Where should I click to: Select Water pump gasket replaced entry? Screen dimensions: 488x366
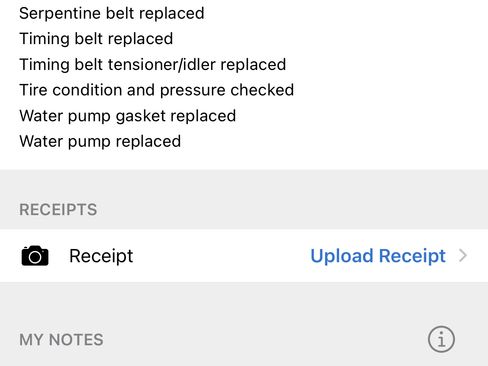pos(128,116)
